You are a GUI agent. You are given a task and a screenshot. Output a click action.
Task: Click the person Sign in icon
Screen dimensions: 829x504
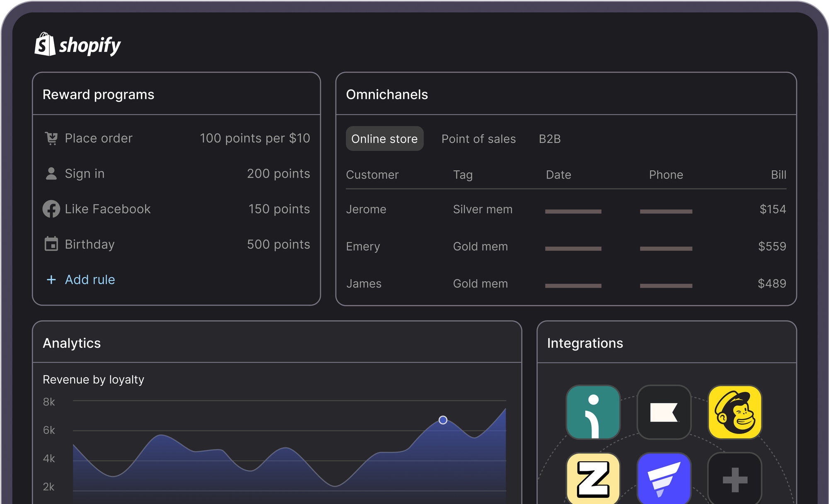click(51, 174)
